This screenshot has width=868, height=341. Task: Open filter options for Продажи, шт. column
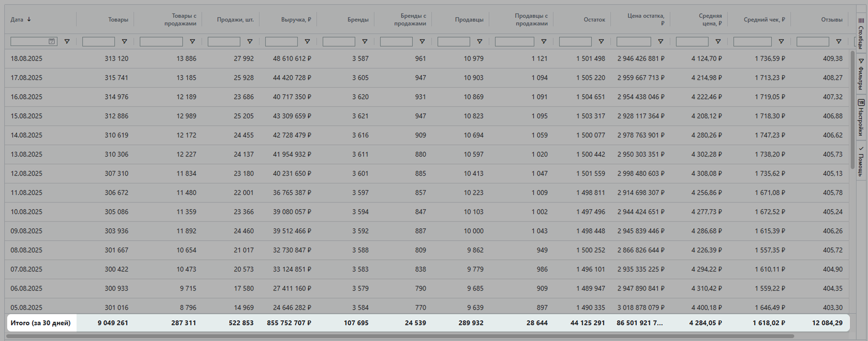click(x=250, y=41)
